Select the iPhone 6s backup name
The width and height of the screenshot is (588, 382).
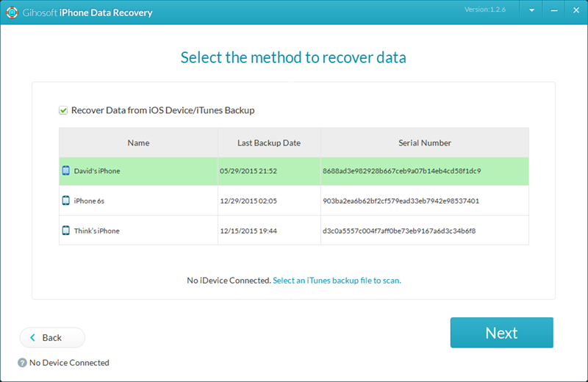[89, 201]
